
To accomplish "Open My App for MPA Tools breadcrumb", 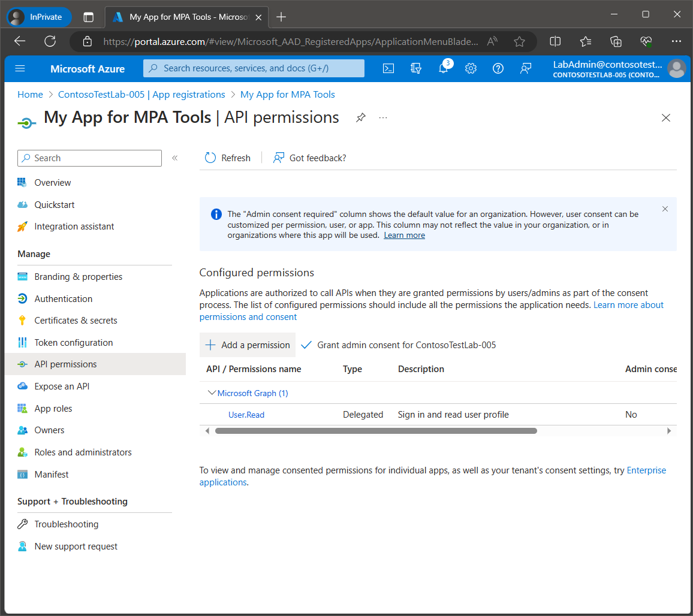I will pyautogui.click(x=287, y=95).
